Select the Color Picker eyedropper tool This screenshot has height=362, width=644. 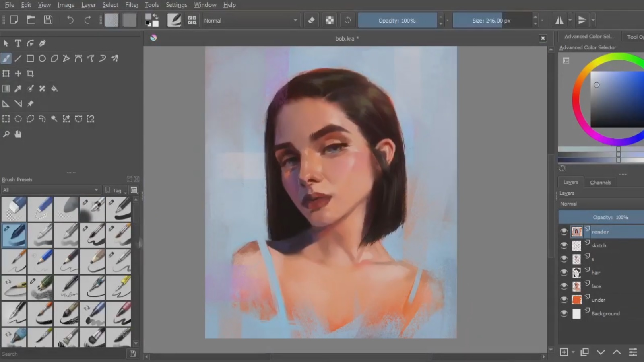[18, 88]
